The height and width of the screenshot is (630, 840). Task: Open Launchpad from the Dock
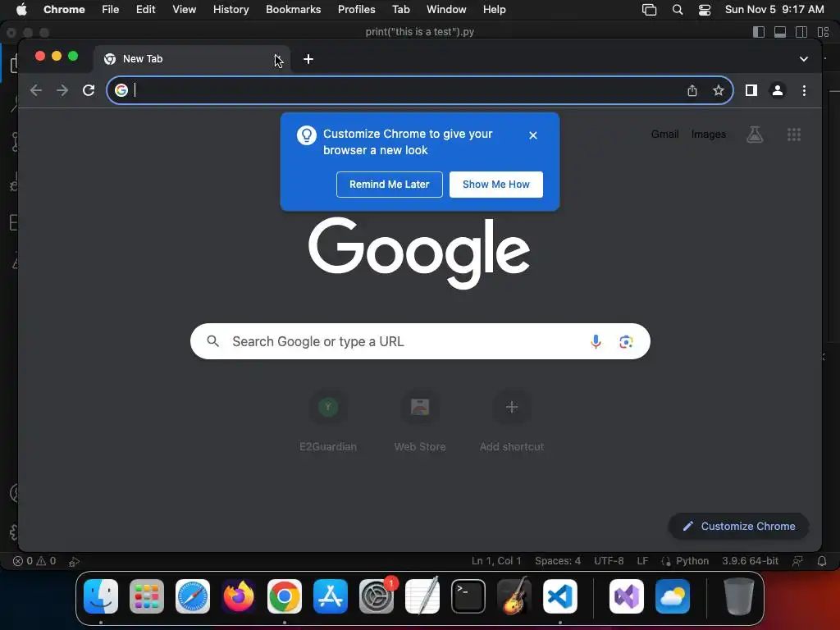pyautogui.click(x=147, y=596)
